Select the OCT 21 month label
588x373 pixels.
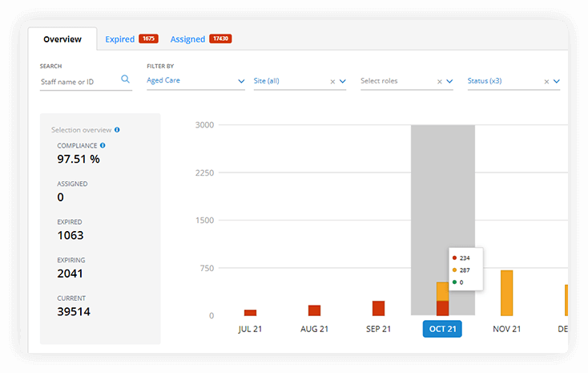coord(442,329)
